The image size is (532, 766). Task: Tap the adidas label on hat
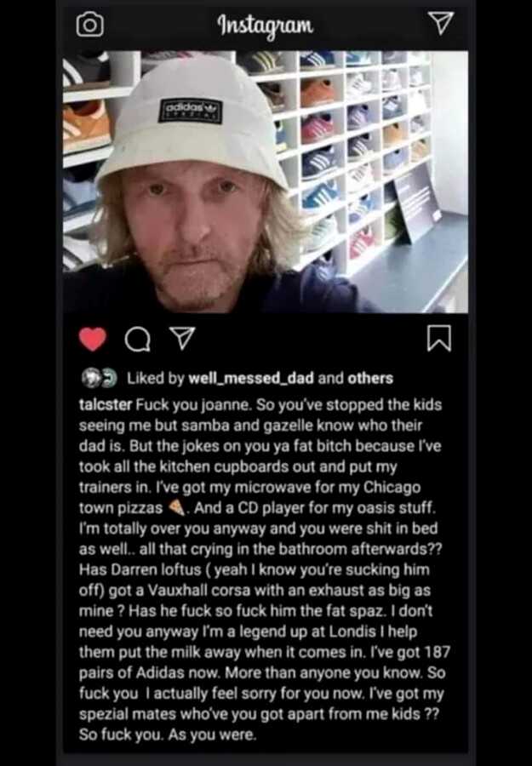(x=190, y=111)
